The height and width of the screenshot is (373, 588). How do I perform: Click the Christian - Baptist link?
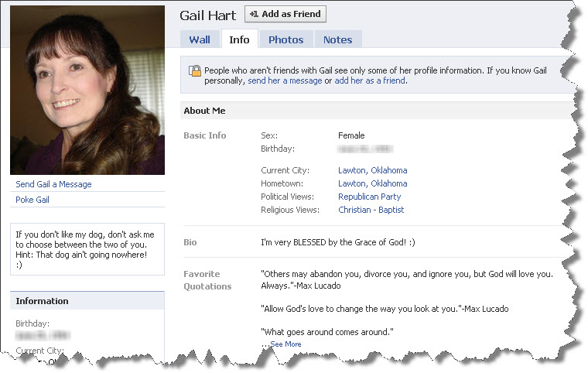pyautogui.click(x=371, y=210)
